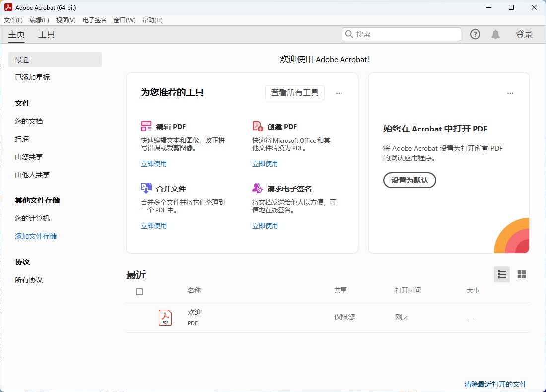Open the 欢迎 PDF file thumbnail
The height and width of the screenshot is (392, 546).
tap(165, 317)
